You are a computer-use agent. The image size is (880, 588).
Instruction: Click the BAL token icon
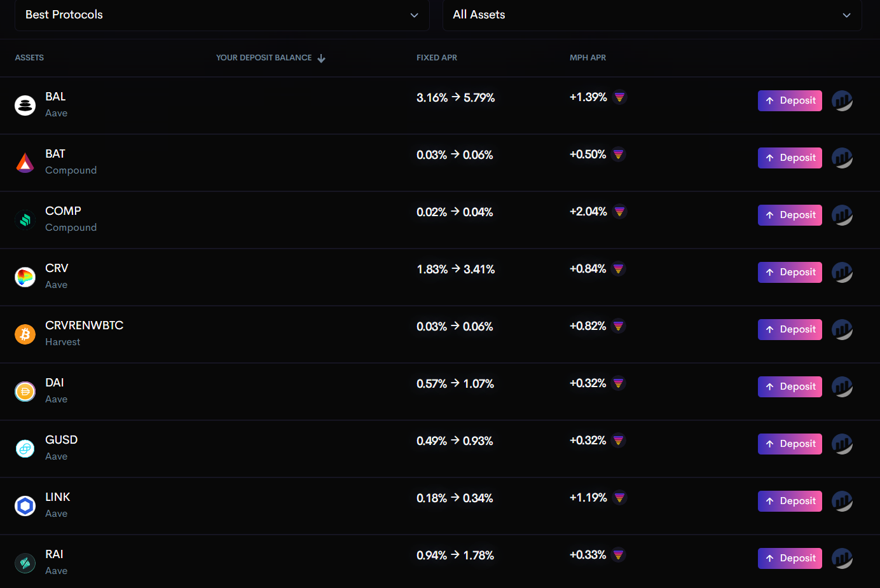click(25, 105)
